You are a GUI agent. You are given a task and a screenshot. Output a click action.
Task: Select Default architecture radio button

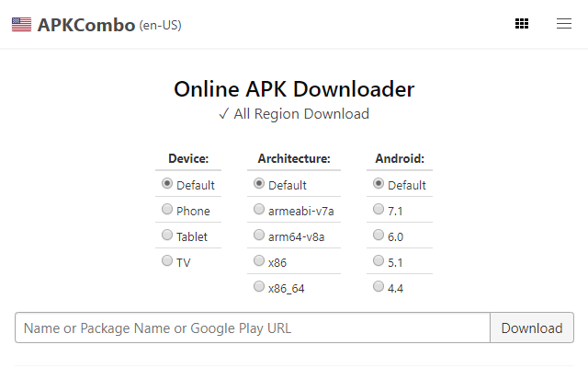tap(259, 184)
